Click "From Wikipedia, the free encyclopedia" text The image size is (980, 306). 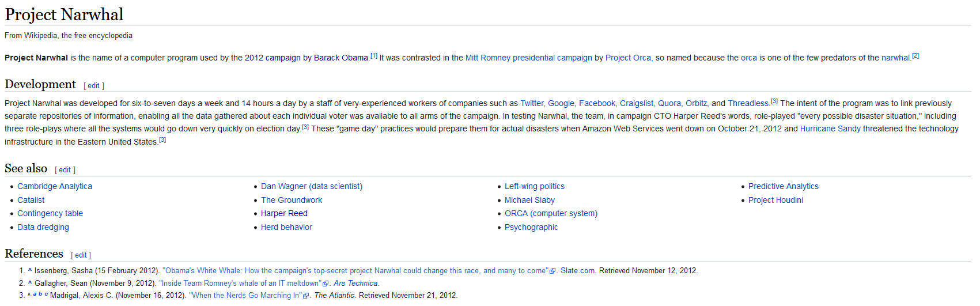[x=69, y=35]
